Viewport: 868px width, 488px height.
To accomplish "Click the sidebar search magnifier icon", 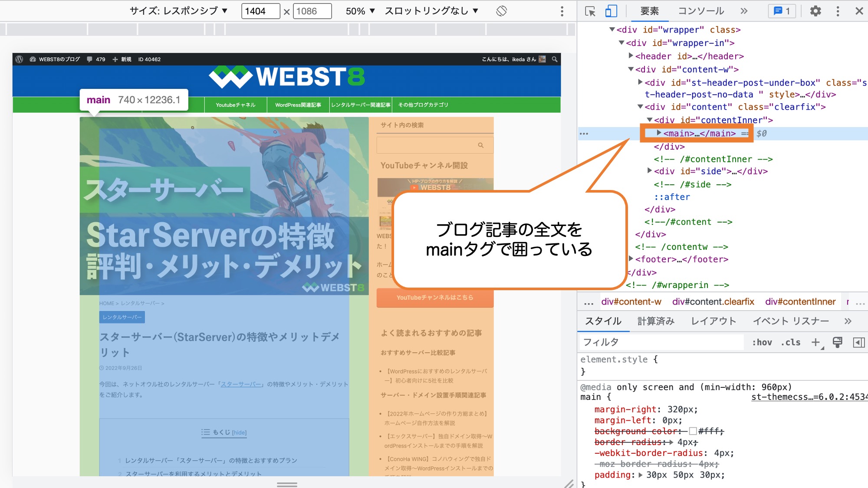I will pos(480,145).
